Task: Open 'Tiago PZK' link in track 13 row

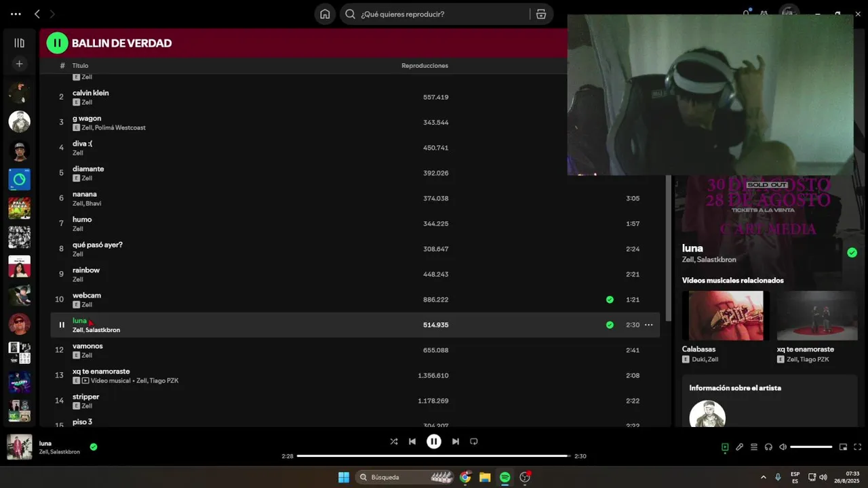Action: tap(165, 381)
